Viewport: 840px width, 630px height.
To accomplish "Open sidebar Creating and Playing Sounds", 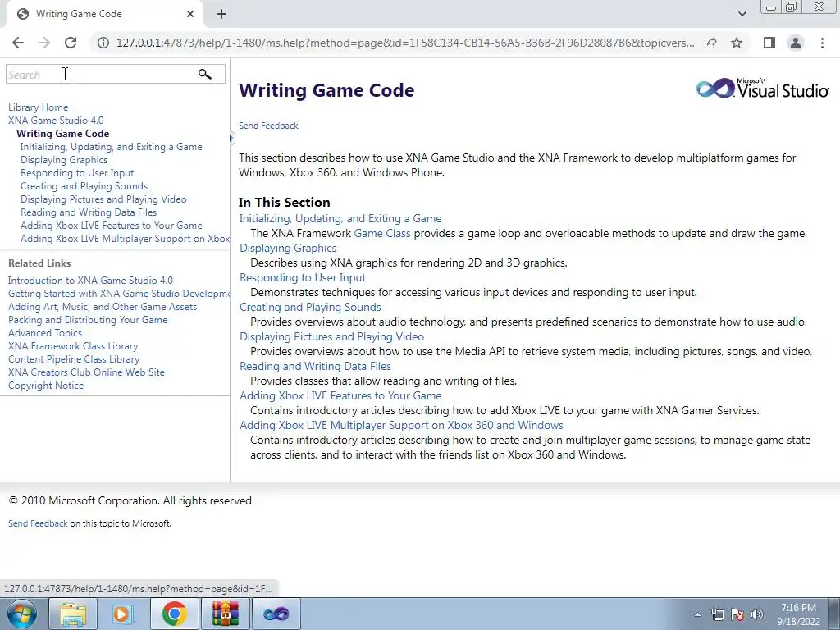I will click(x=84, y=186).
